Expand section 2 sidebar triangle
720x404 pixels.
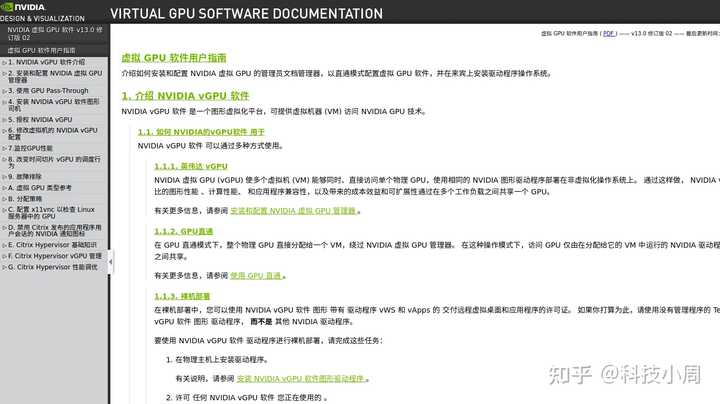tap(4, 73)
